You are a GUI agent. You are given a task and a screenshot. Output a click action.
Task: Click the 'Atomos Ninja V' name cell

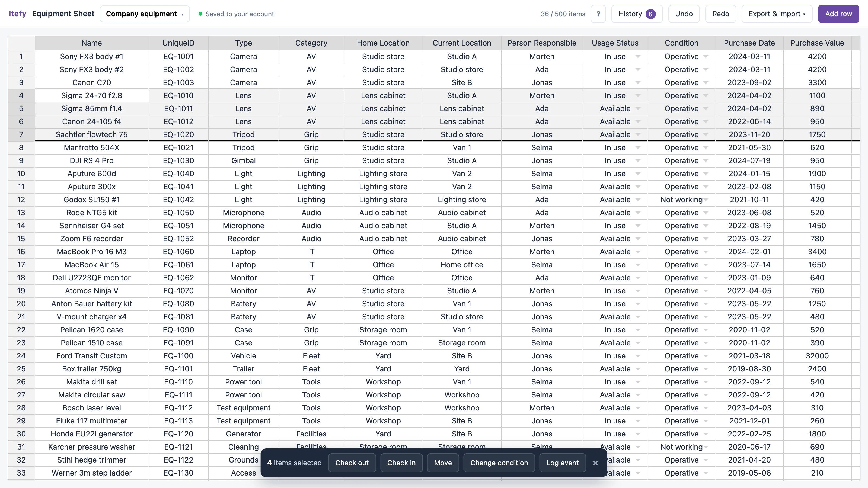tap(92, 291)
